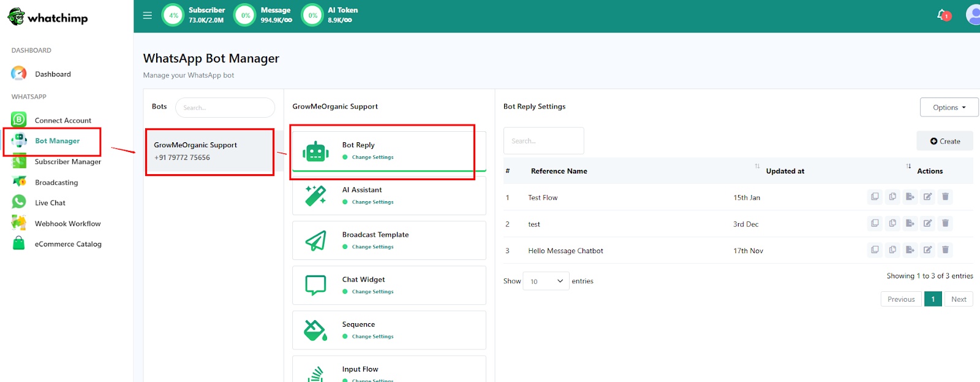
Task: Go to Dashboard in the sidebar
Action: (53, 74)
